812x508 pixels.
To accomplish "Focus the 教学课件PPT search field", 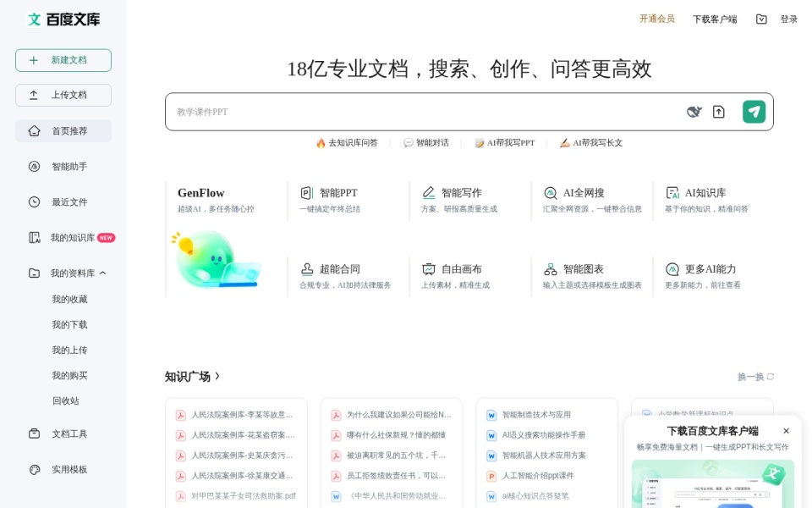I will pyautogui.click(x=425, y=112).
